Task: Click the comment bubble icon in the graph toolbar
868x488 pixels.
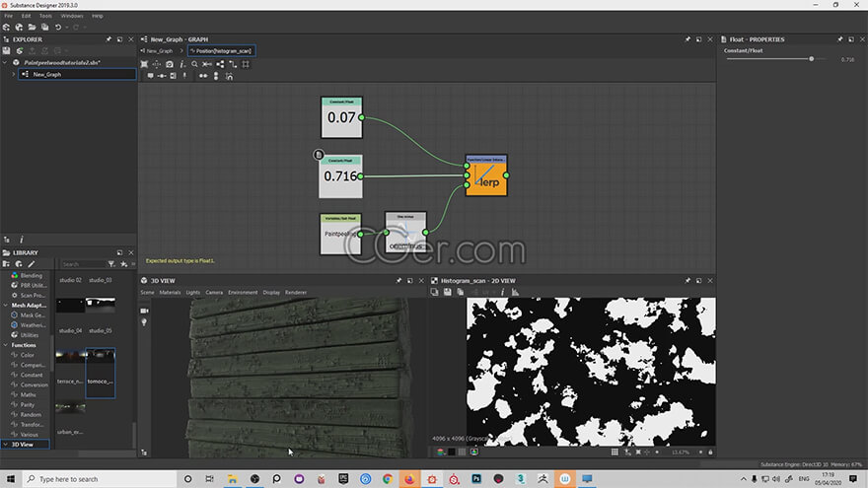Action: (150, 76)
